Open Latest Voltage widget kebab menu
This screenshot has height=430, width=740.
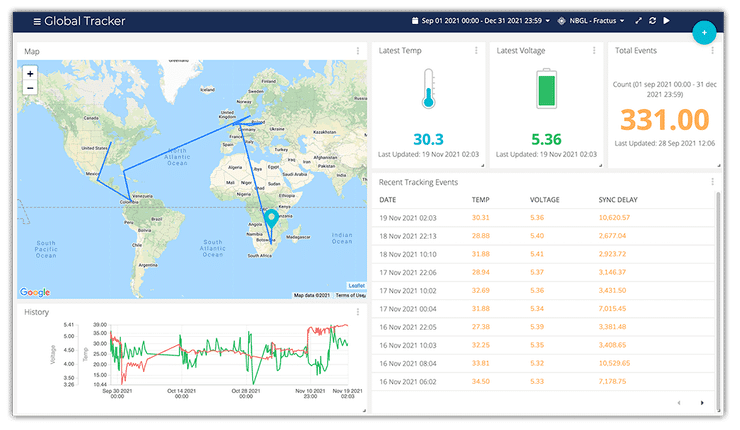[592, 50]
